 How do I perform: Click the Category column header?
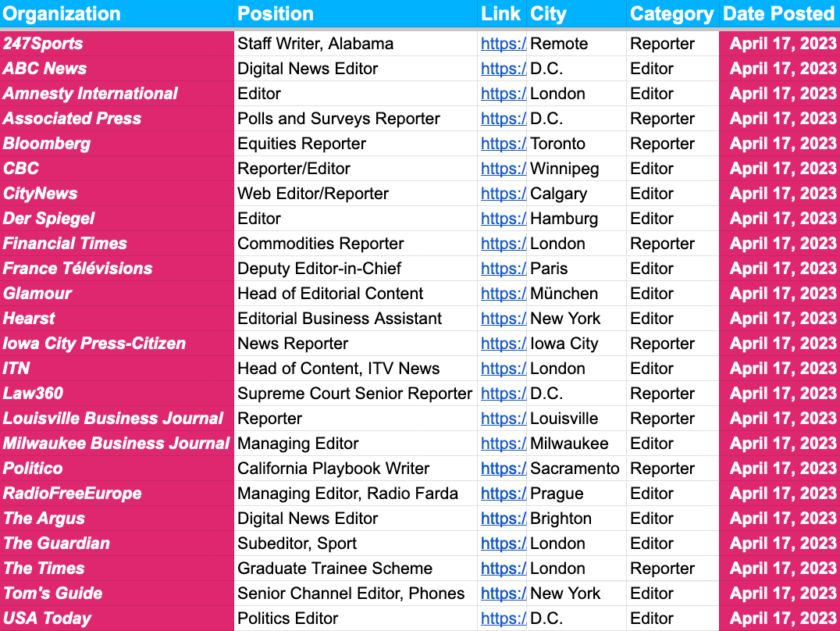671,14
